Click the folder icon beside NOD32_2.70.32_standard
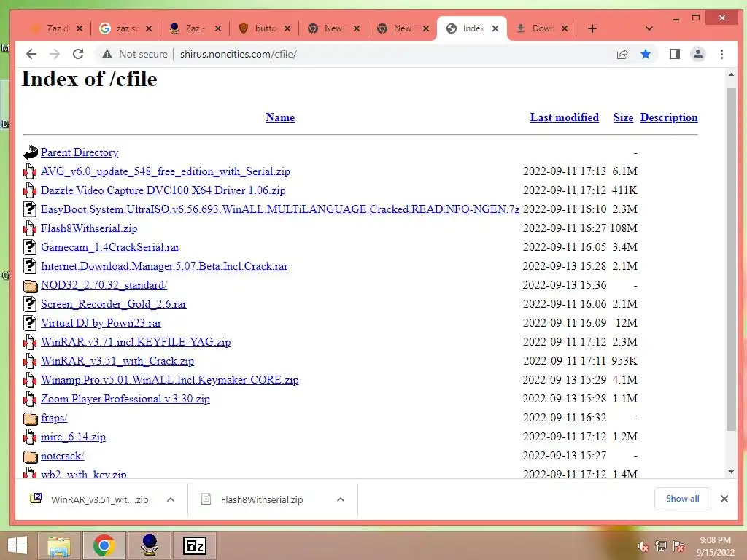 coord(30,285)
